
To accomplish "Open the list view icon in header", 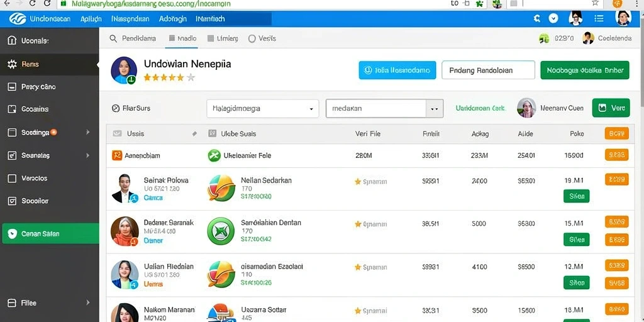I will (599, 18).
